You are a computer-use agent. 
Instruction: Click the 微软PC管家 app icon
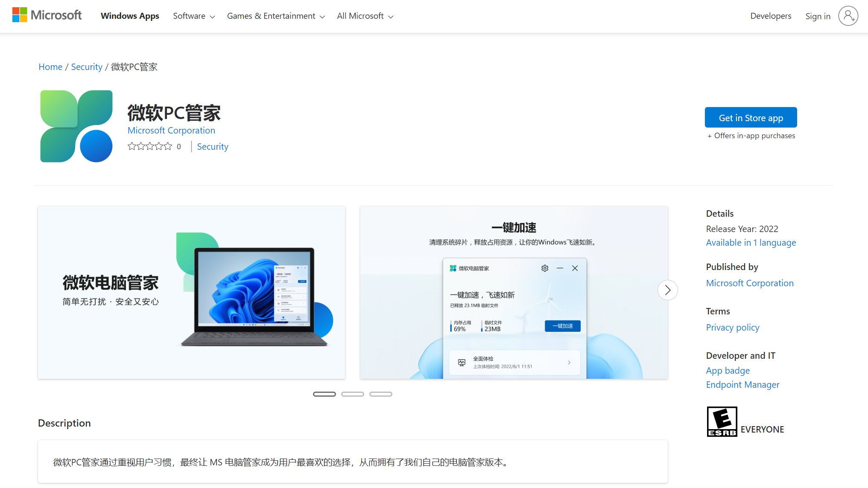[76, 126]
